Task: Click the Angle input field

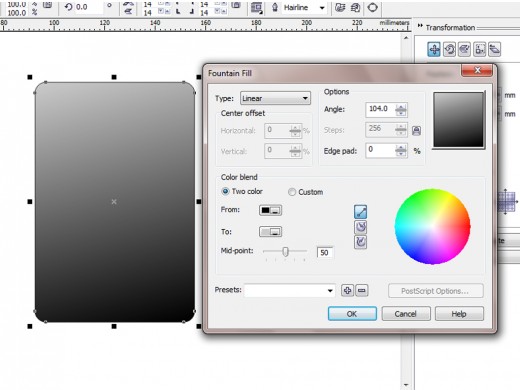Action: [381, 110]
